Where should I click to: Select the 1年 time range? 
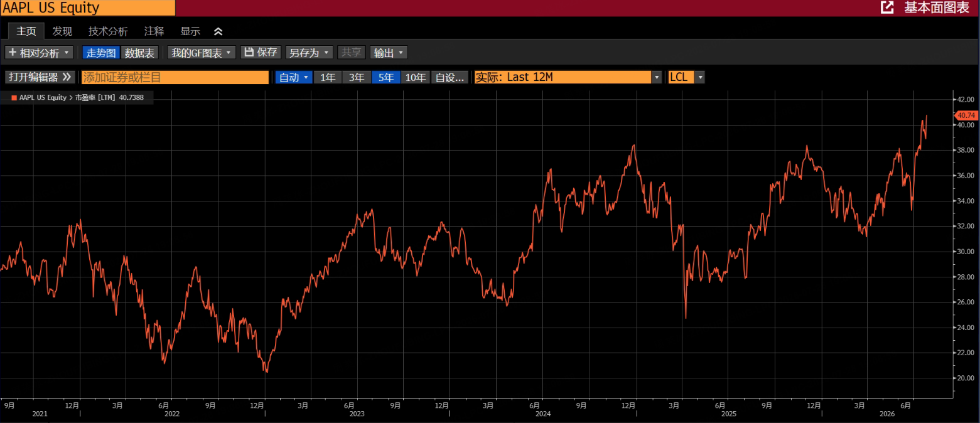[328, 77]
